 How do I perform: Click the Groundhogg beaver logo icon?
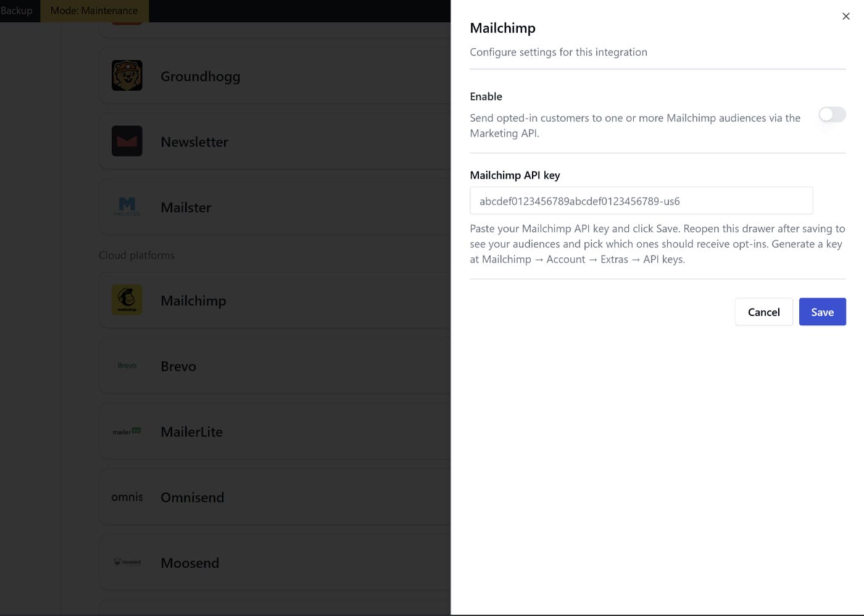tap(127, 75)
